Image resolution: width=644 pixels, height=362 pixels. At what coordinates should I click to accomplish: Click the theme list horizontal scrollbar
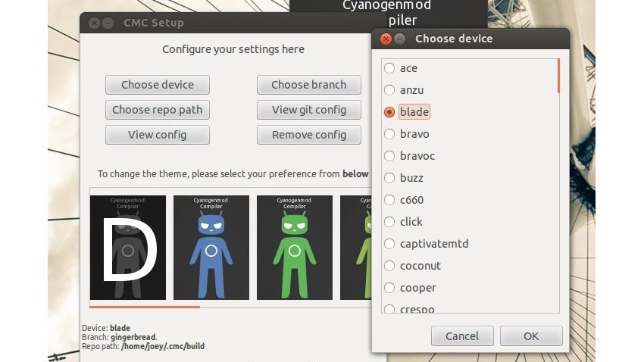145,307
